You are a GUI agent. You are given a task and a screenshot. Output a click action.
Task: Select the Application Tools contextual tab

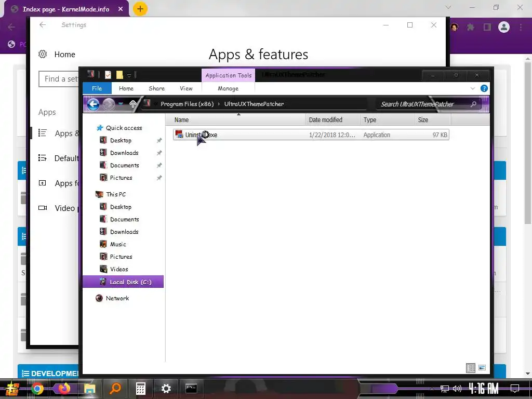coord(229,75)
